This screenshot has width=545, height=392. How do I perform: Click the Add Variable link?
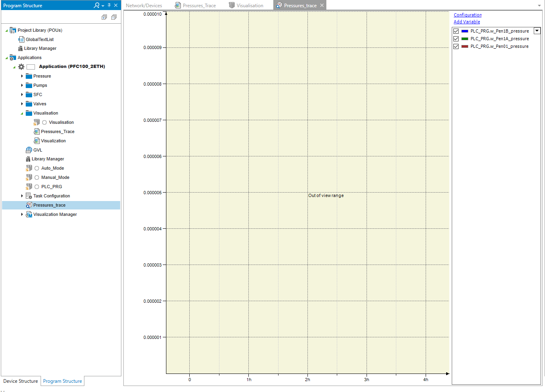[467, 22]
